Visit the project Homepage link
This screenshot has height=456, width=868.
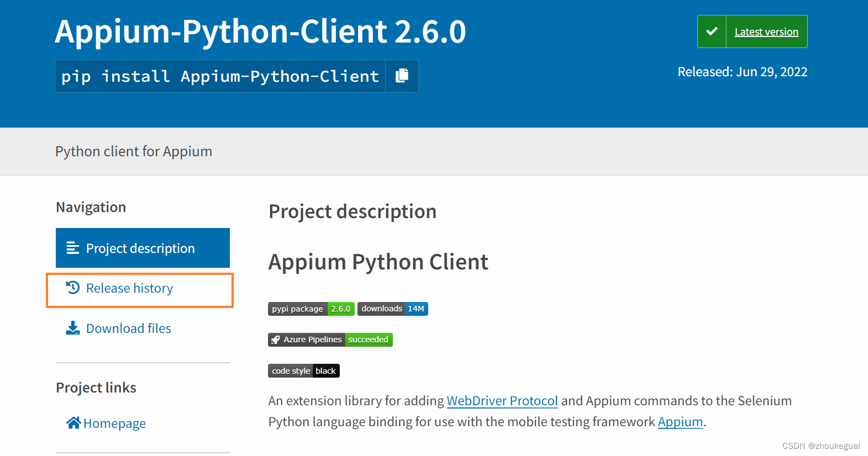click(x=114, y=423)
